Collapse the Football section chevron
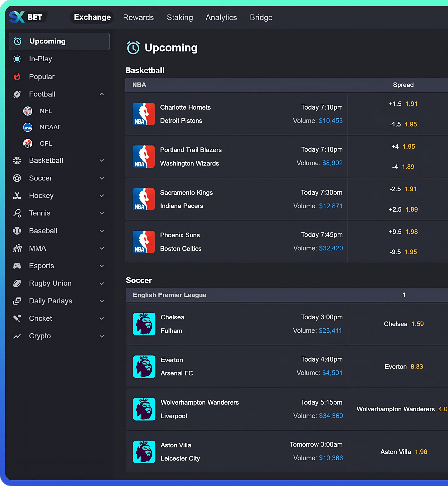 tap(102, 94)
